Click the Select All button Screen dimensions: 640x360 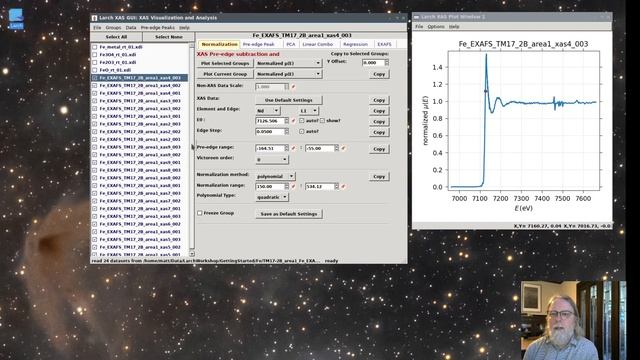[x=116, y=37]
